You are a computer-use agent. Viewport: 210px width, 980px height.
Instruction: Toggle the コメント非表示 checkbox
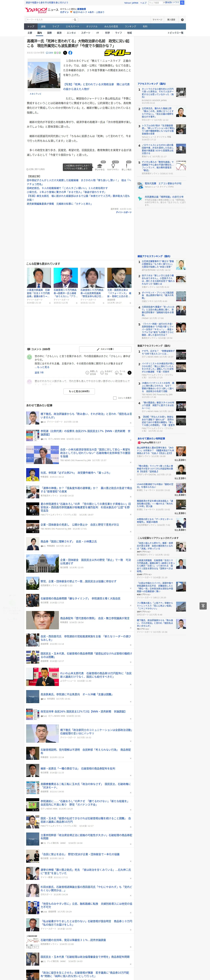[x=115, y=398]
